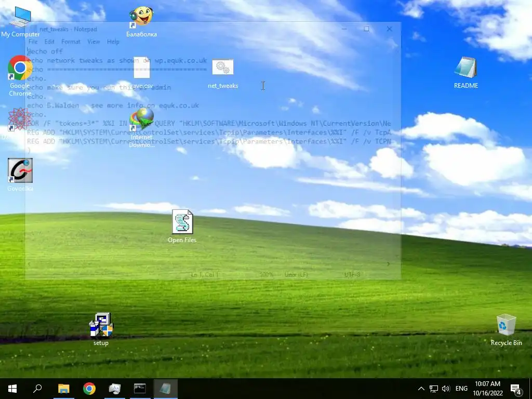Select the save.csv file icon
The image size is (532, 399).
click(x=141, y=73)
